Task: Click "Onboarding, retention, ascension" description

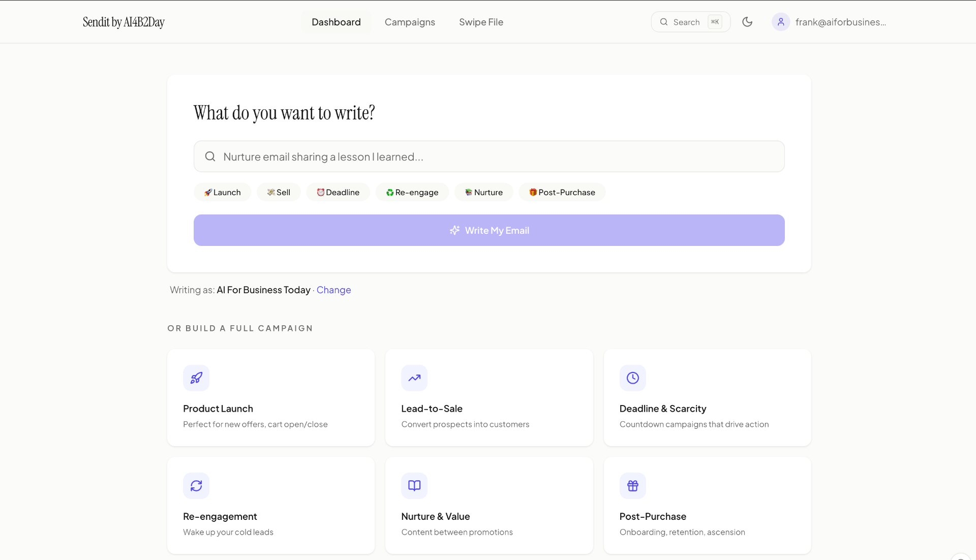Action: [682, 532]
